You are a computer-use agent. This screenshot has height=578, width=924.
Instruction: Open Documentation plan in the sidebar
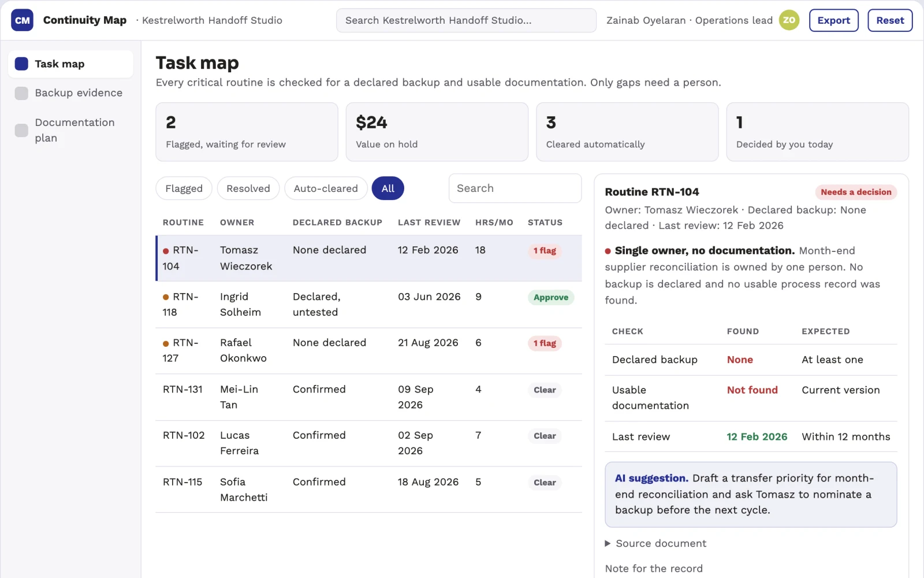click(70, 130)
